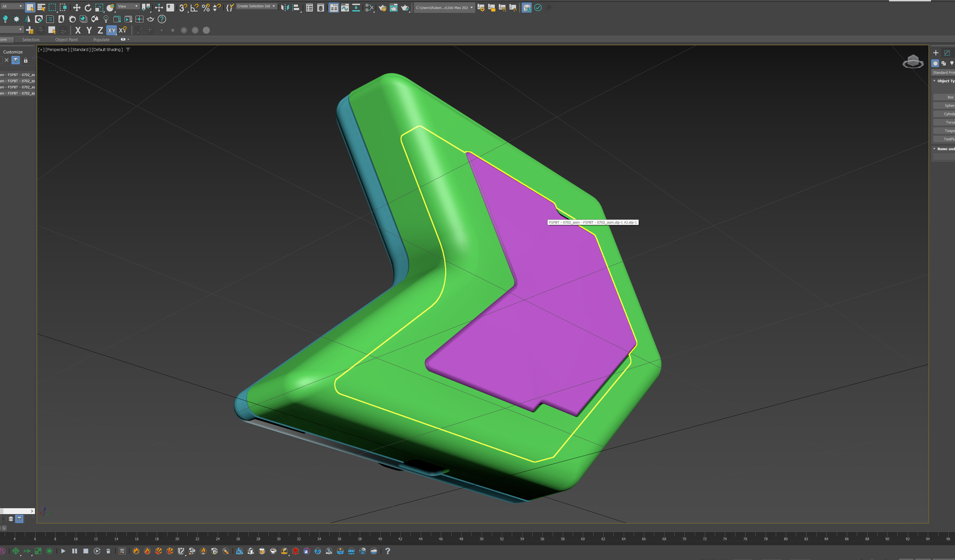Click the lightbulb icon at start of second row
This screenshot has height=560, width=955.
click(5, 19)
